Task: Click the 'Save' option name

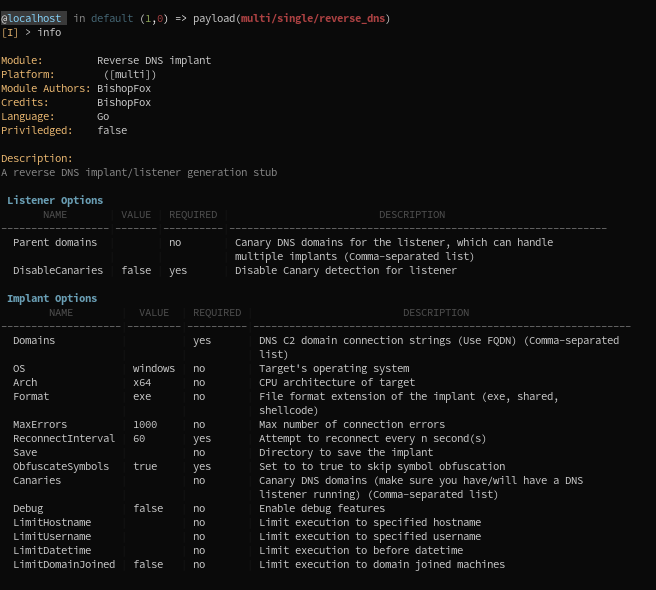Action: (x=25, y=452)
